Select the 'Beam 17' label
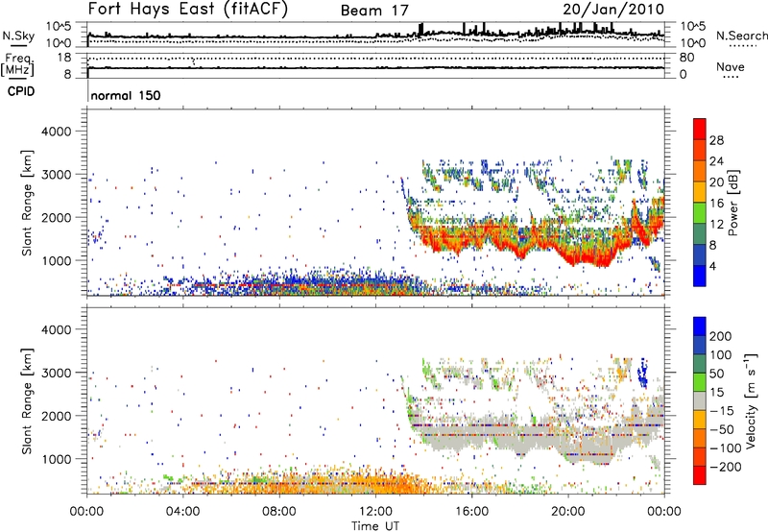 click(x=374, y=11)
